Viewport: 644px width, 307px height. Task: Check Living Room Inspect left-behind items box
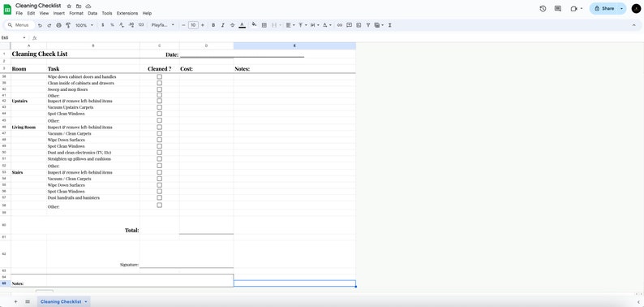click(159, 128)
